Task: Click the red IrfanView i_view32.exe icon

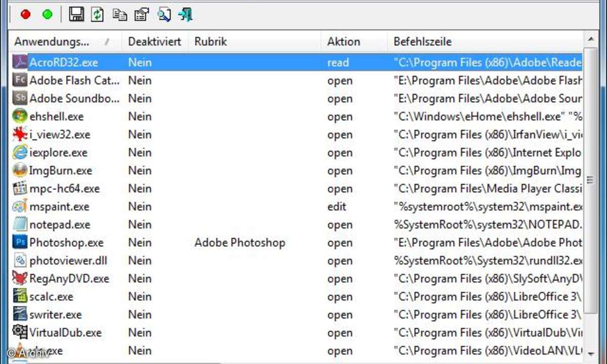Action: [20, 134]
